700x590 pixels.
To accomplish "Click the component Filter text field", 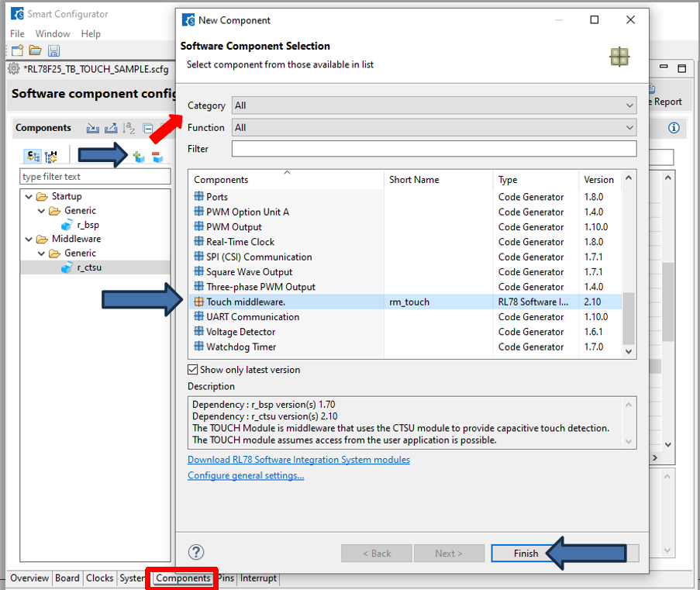I will [433, 149].
